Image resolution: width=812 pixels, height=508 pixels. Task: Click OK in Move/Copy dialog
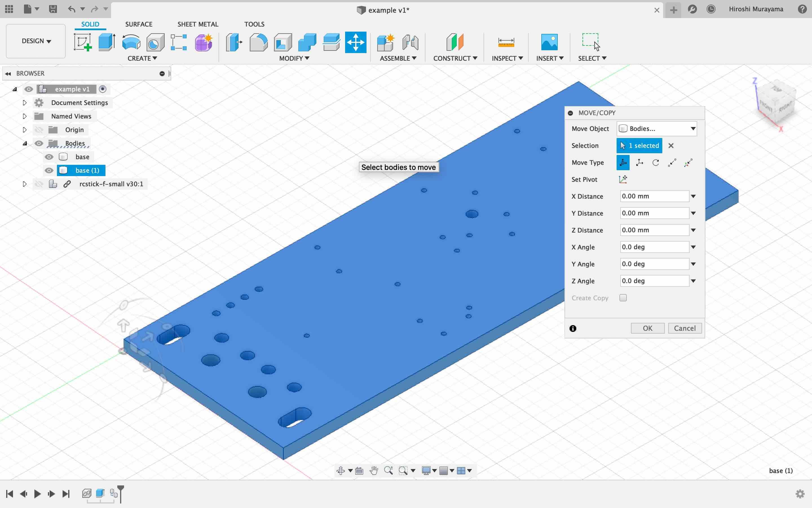point(648,328)
